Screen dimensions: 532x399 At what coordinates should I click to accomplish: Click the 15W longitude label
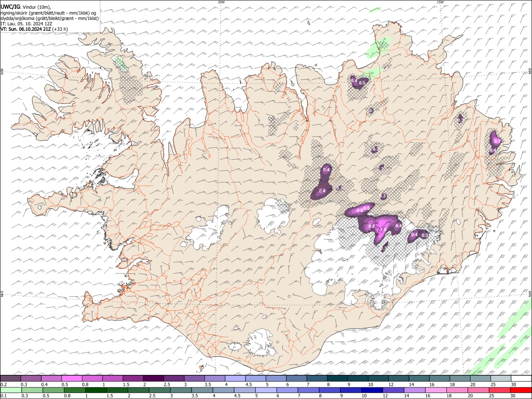tap(440, 2)
